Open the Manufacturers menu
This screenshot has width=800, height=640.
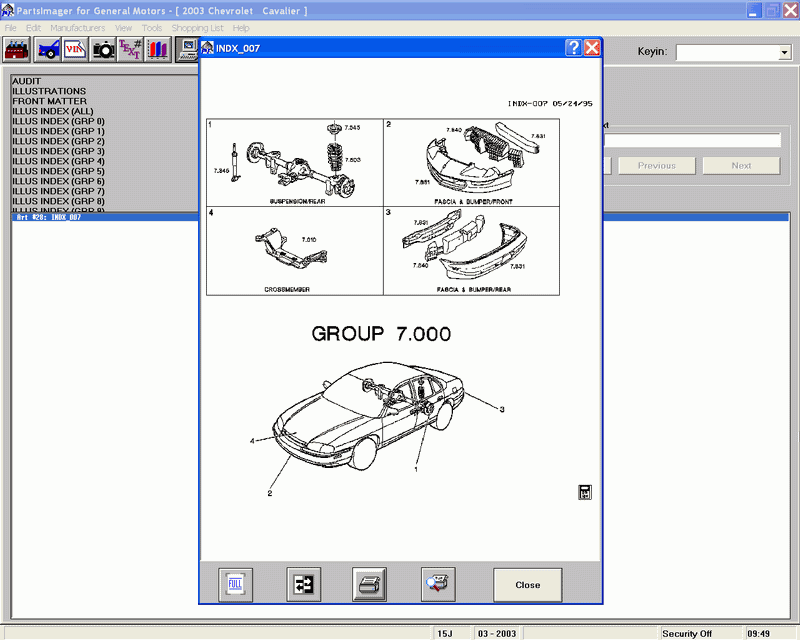78,28
